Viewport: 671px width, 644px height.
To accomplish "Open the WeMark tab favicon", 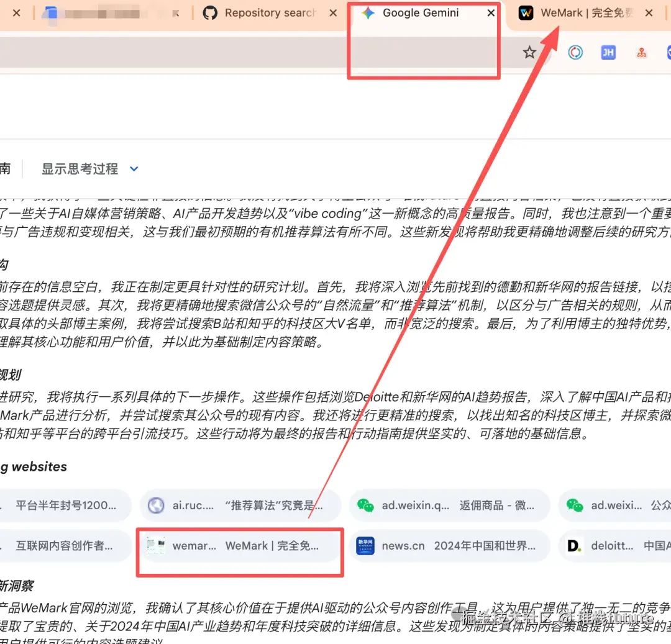I will (x=526, y=12).
